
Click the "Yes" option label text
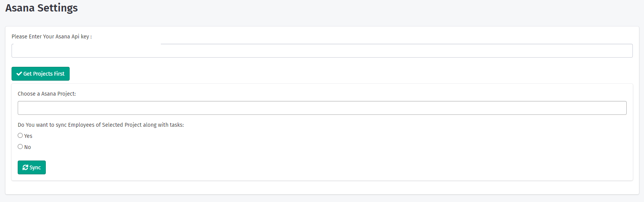28,136
